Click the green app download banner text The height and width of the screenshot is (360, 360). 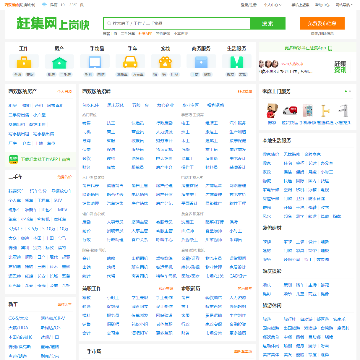coord(45,159)
